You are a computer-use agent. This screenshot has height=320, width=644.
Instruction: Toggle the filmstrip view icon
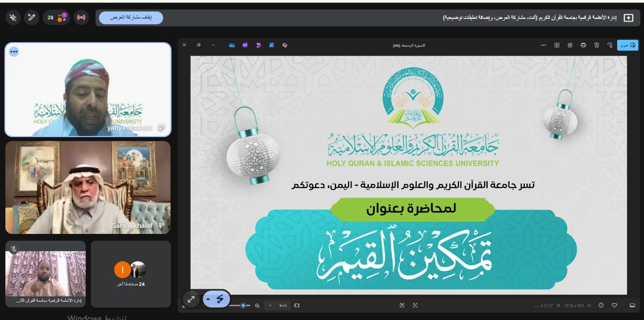click(x=632, y=306)
